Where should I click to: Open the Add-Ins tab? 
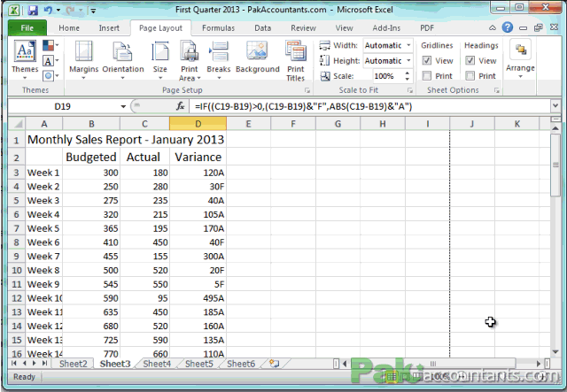coord(386,27)
